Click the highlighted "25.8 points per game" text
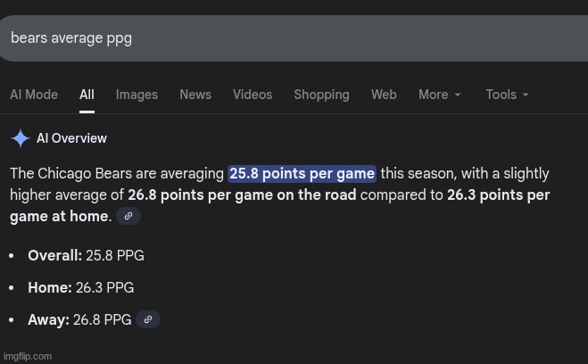 point(302,174)
